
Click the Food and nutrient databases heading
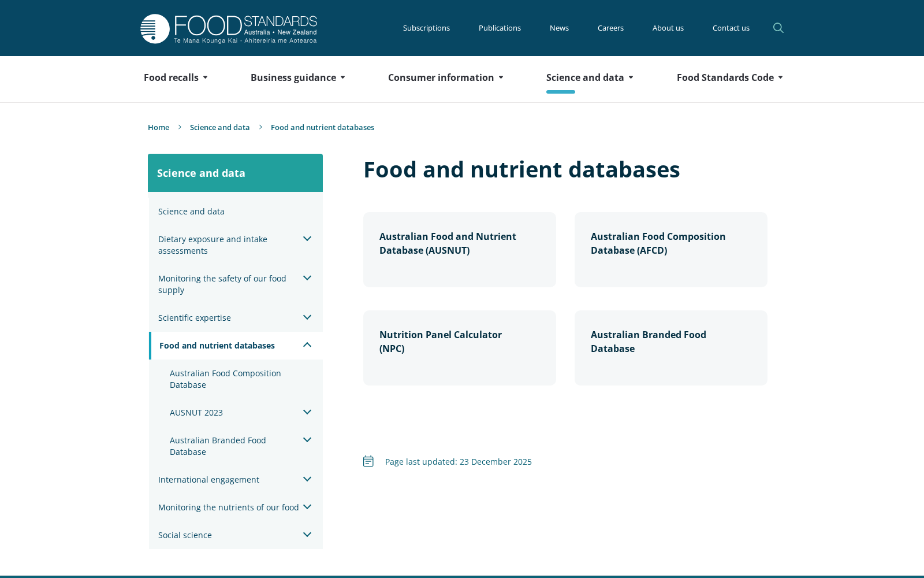coord(521,169)
